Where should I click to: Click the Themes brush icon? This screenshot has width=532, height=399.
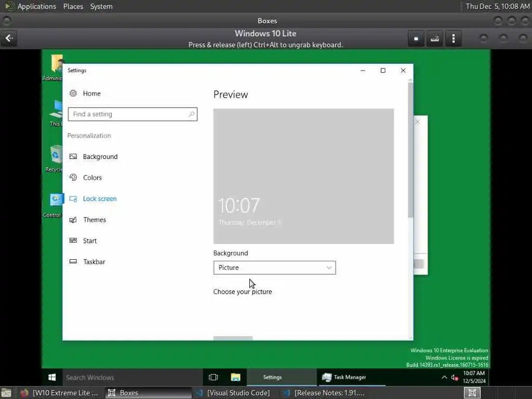coord(73,220)
